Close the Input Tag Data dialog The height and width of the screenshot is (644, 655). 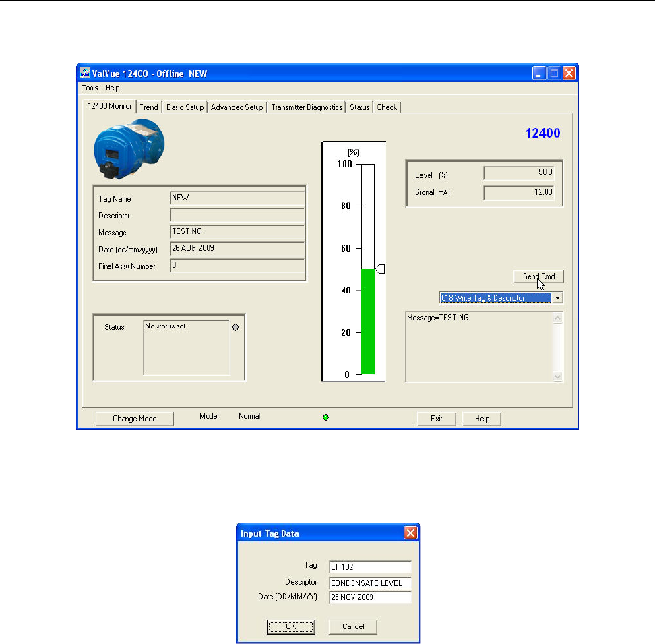(410, 533)
